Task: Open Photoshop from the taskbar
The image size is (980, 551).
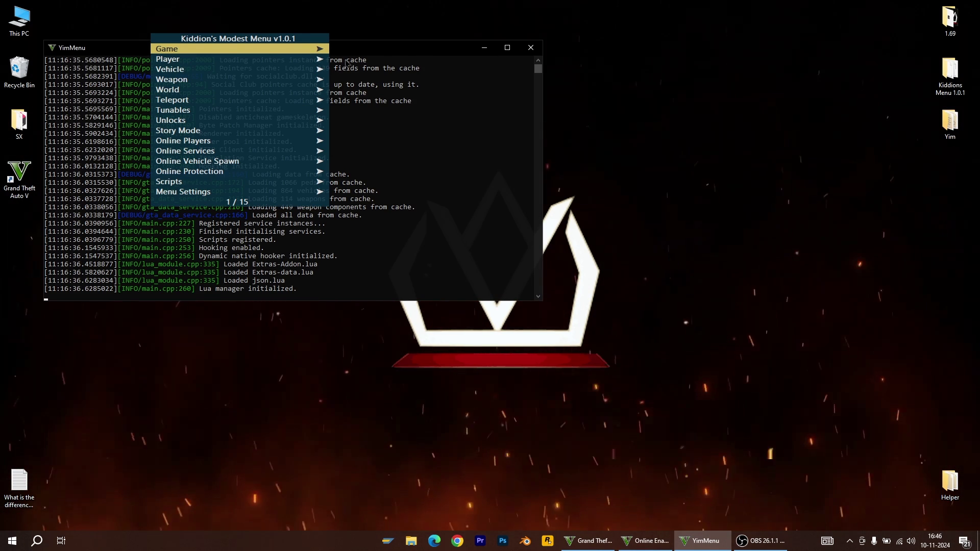Action: pyautogui.click(x=503, y=541)
